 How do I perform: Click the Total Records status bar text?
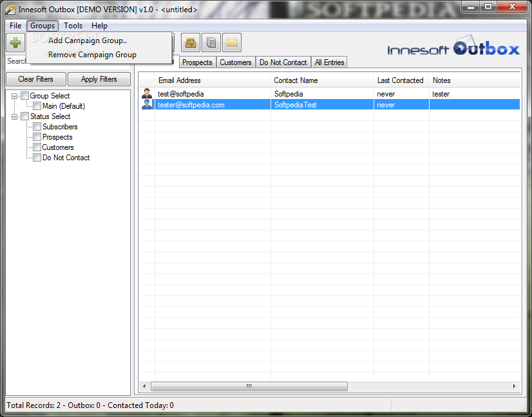click(x=90, y=405)
